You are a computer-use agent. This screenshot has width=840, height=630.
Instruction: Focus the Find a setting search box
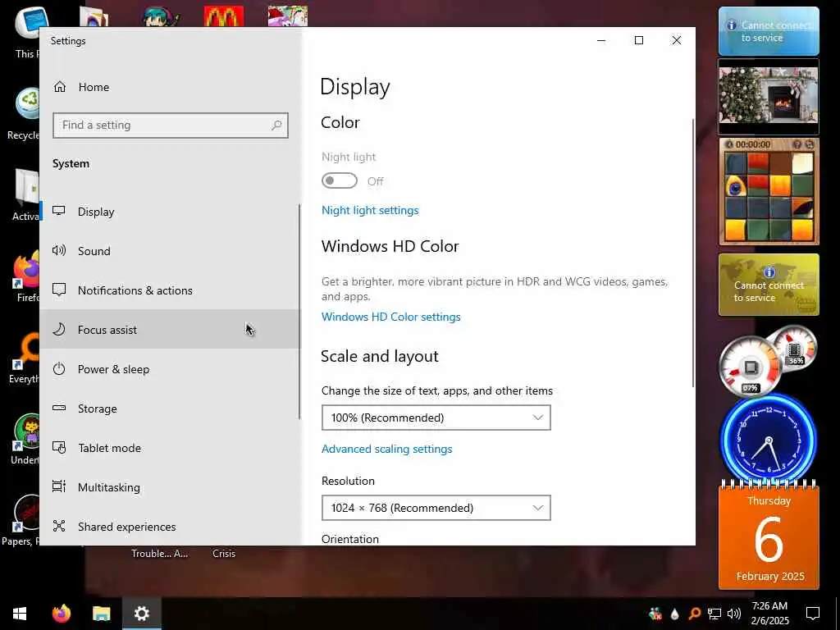coord(171,126)
